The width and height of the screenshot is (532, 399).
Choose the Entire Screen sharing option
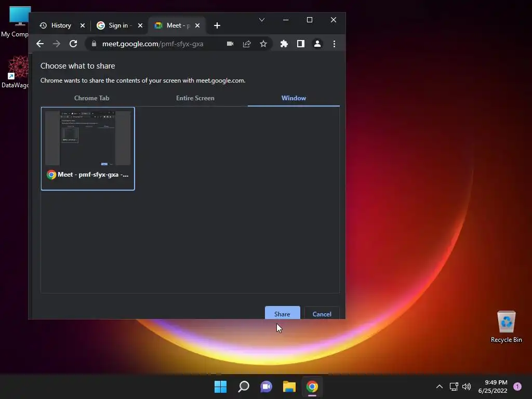(195, 98)
